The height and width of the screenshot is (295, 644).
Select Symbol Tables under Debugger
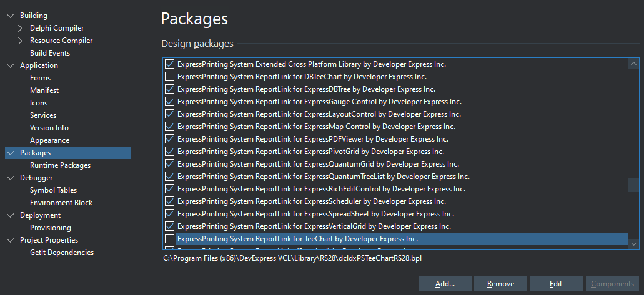[53, 190]
